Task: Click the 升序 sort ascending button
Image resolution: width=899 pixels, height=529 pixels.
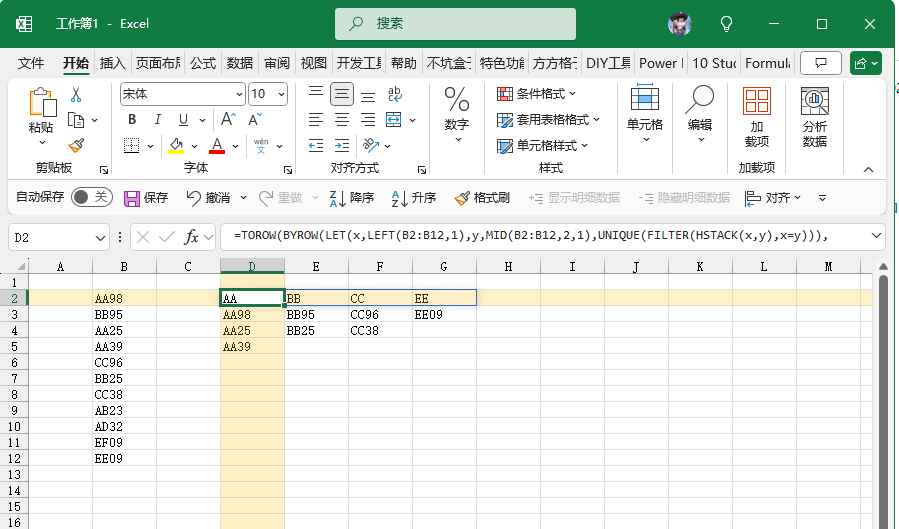Action: [x=413, y=198]
